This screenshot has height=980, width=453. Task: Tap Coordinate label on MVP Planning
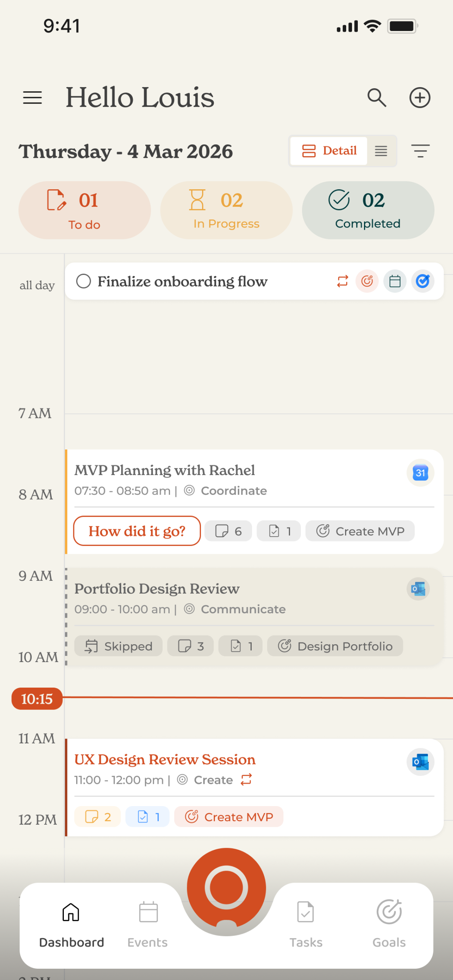[x=234, y=491]
